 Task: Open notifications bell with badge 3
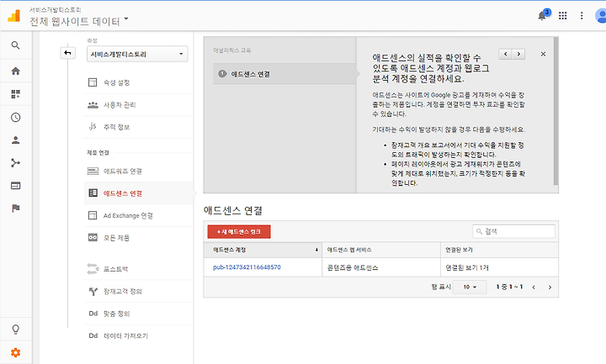[543, 15]
